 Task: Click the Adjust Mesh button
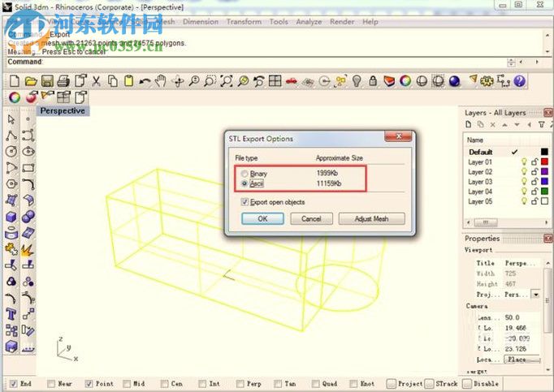(372, 218)
